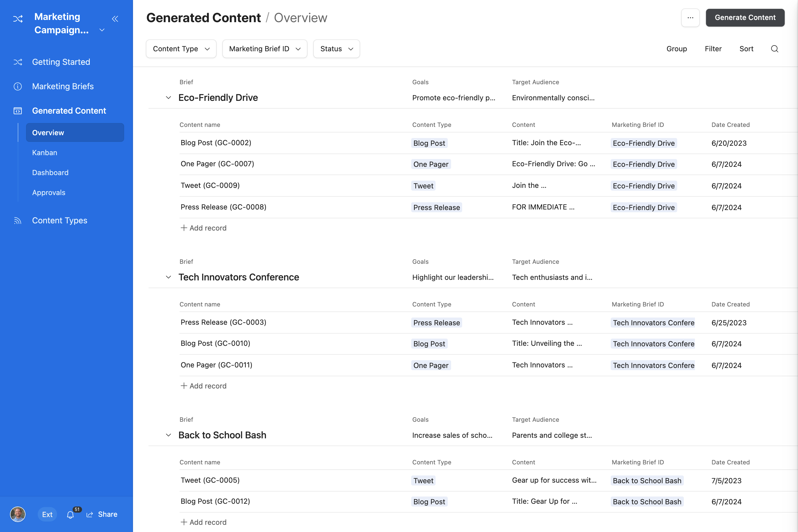
Task: Collapse the sidebar with double-chevron icon
Action: [x=115, y=19]
